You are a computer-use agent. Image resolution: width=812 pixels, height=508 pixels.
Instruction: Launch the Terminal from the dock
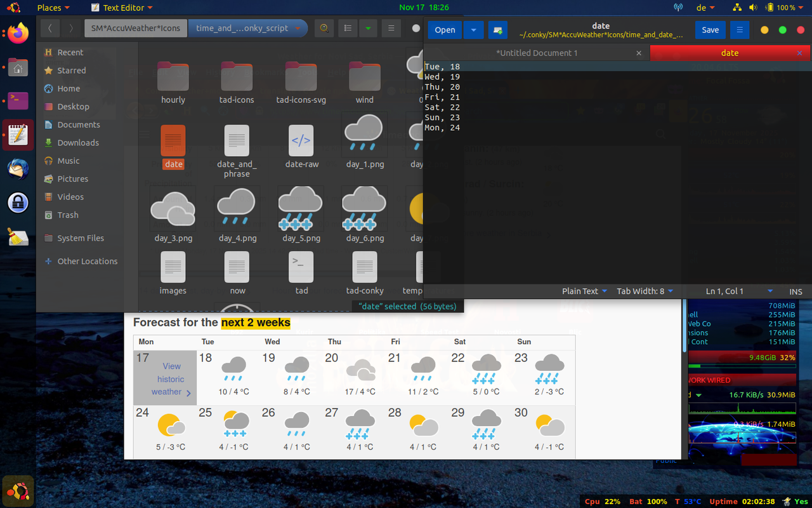18,100
